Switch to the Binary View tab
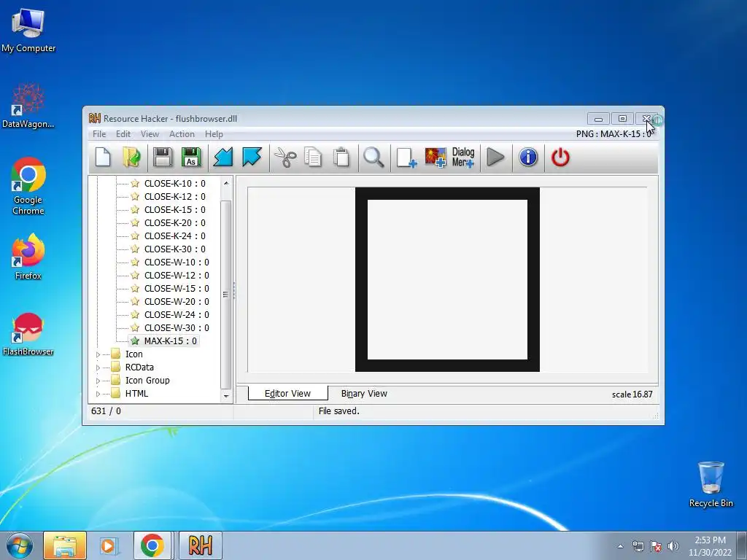This screenshot has height=560, width=747. [364, 393]
